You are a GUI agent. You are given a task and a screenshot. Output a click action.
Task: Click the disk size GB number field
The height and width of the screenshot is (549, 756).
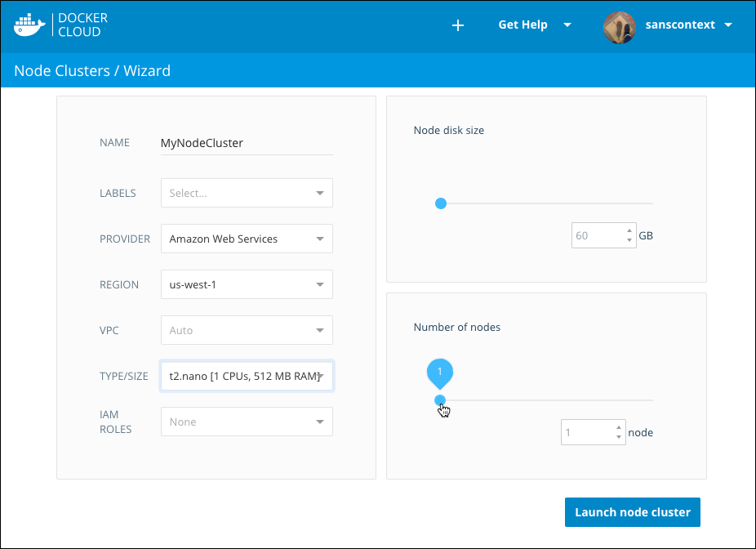(x=598, y=236)
